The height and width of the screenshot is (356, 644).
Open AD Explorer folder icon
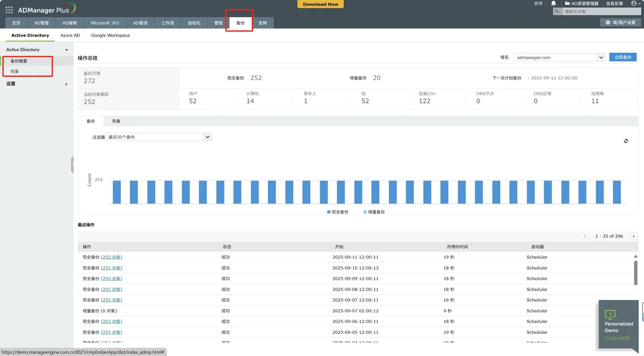567,3
